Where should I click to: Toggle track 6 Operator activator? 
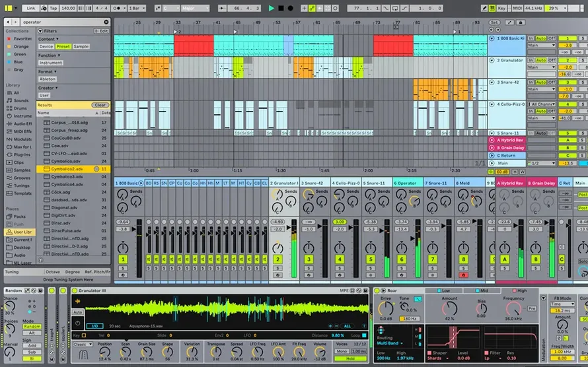pos(402,259)
